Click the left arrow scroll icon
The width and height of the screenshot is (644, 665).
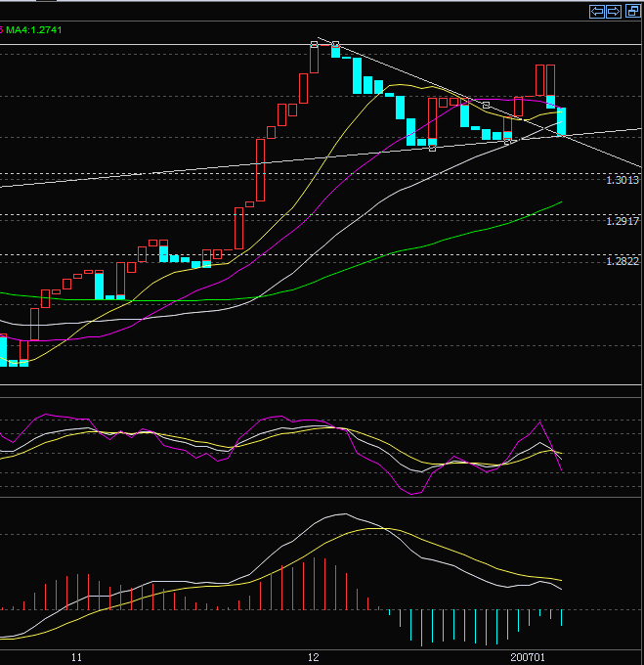596,12
